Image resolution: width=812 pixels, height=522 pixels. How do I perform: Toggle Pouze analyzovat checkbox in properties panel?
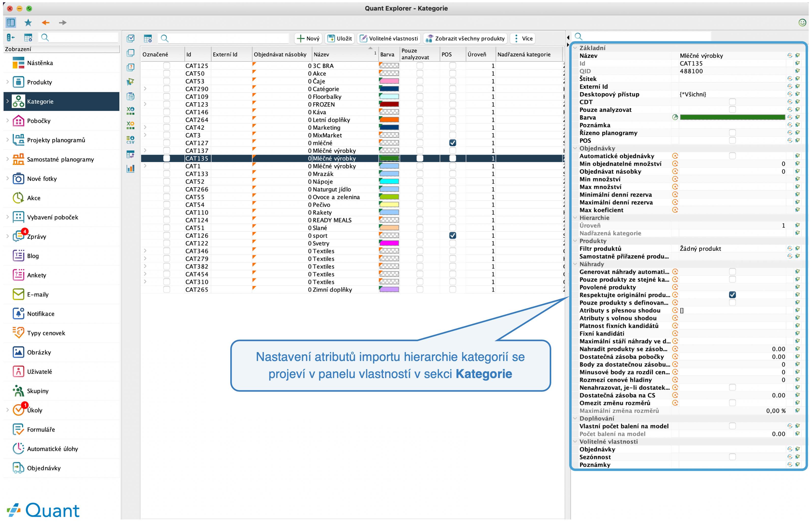point(732,110)
